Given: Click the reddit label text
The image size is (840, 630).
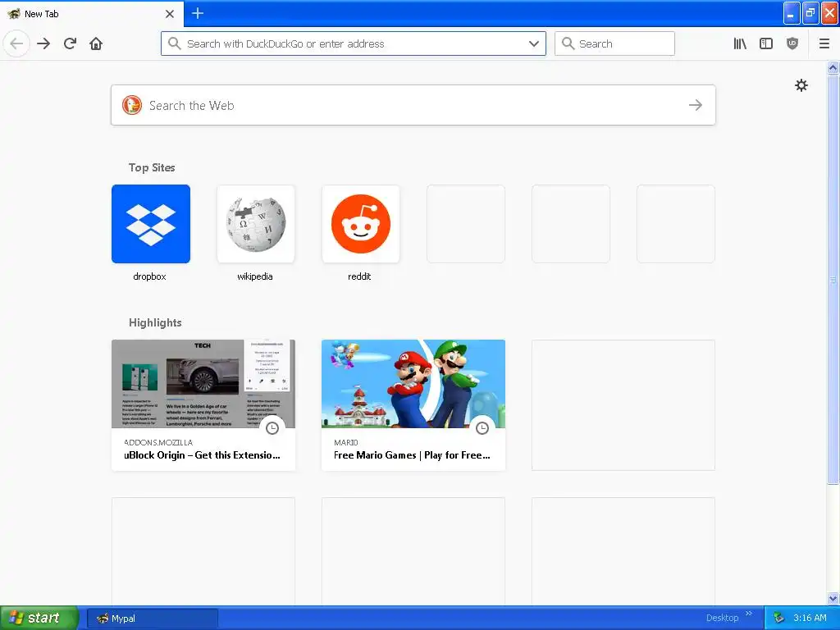Looking at the screenshot, I should click(359, 276).
